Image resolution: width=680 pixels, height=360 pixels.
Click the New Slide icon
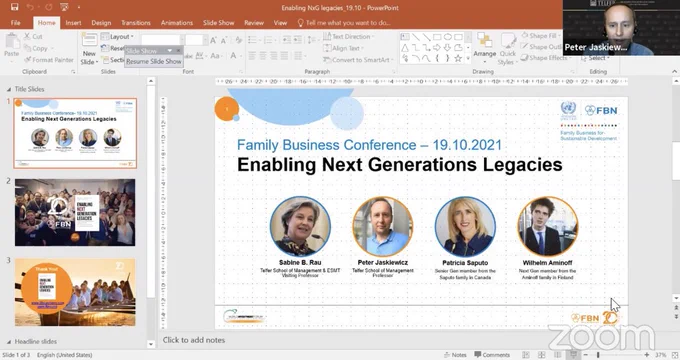(x=89, y=40)
